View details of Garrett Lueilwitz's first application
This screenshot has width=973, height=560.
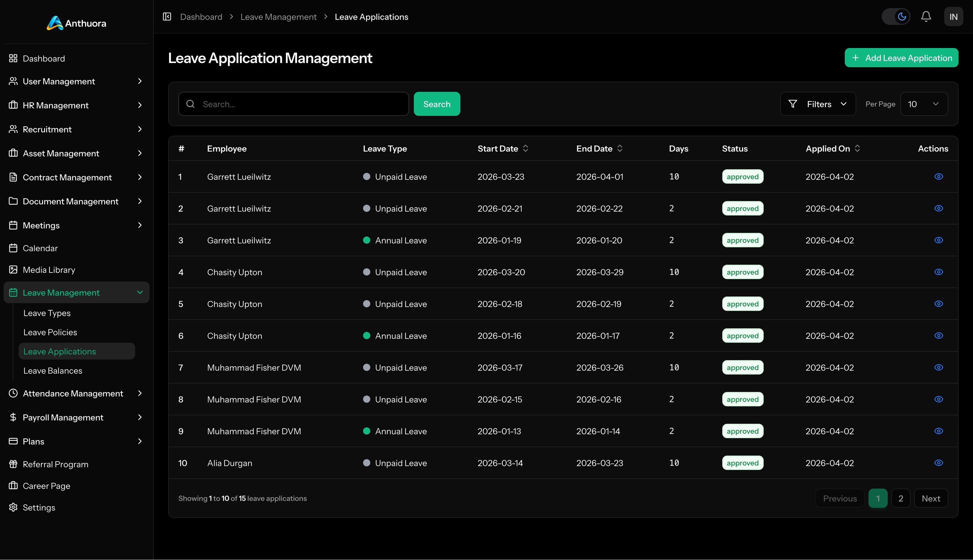point(938,176)
